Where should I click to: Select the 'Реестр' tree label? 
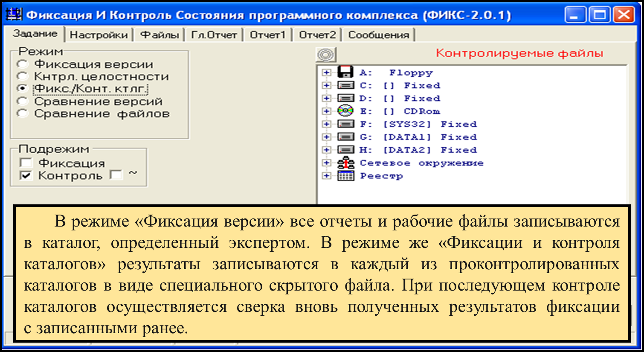(381, 176)
